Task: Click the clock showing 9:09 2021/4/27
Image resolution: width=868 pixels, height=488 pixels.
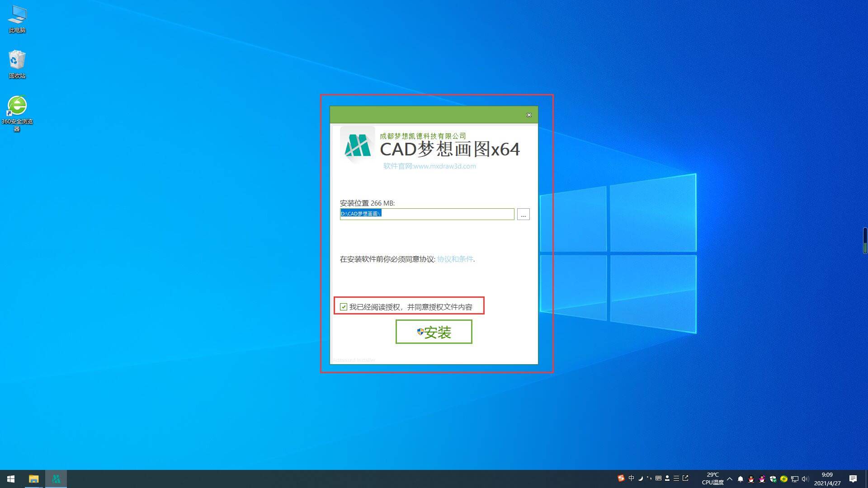Action: pyautogui.click(x=827, y=479)
